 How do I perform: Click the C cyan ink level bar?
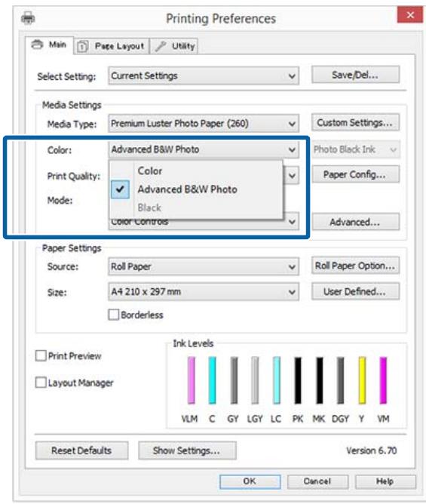[x=212, y=380]
